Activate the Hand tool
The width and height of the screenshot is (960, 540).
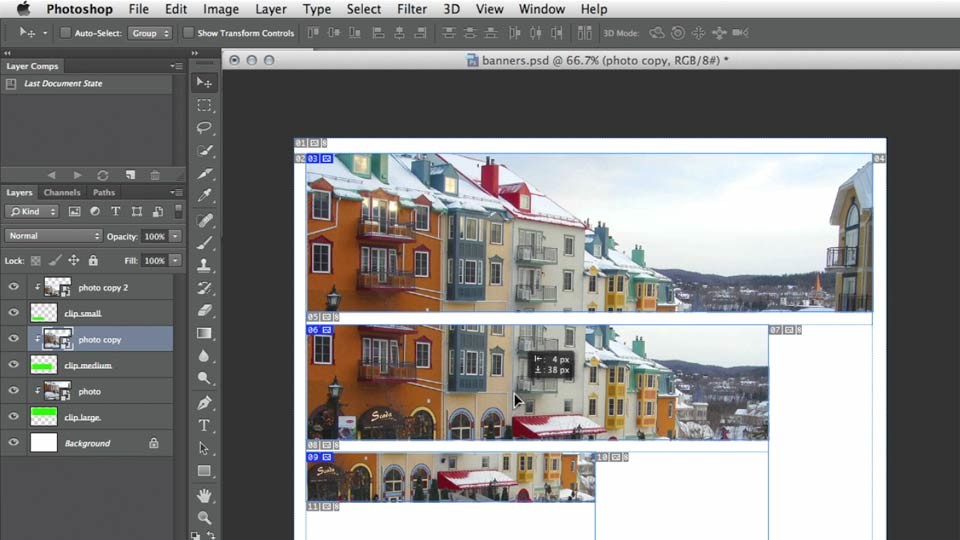tap(204, 495)
